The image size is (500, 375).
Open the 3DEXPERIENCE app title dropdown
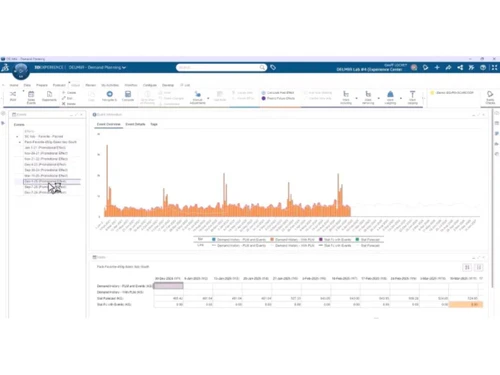(x=124, y=68)
